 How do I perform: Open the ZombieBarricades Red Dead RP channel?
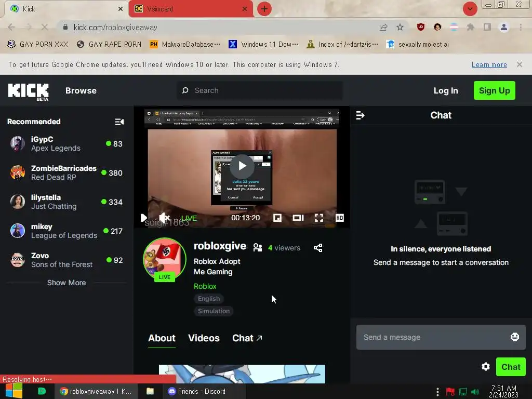tap(66, 173)
